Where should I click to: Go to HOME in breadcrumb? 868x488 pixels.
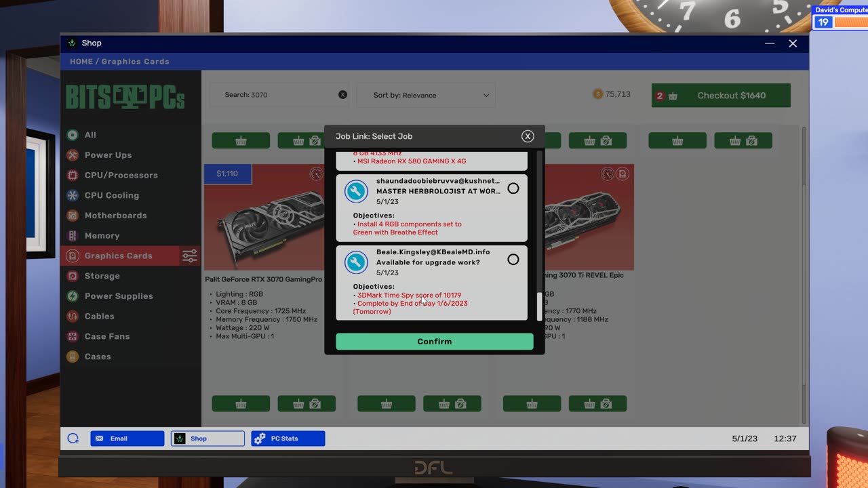click(x=81, y=62)
